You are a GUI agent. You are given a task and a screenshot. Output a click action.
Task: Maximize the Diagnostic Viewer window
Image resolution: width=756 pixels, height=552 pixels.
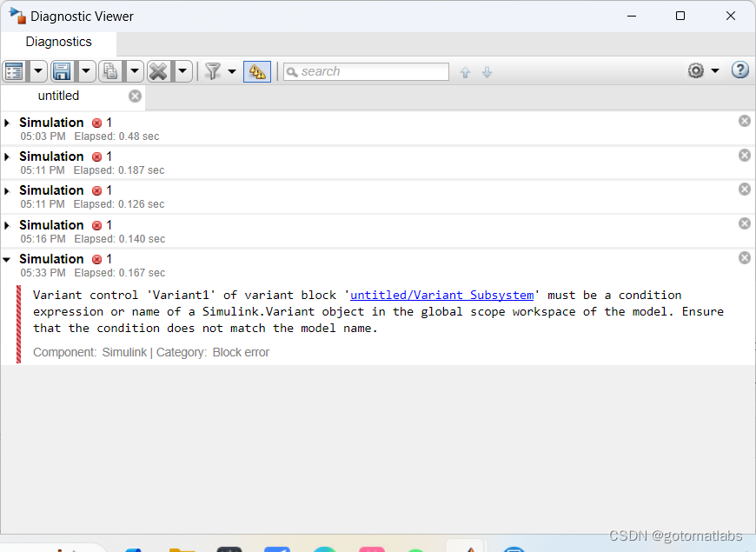coord(680,16)
